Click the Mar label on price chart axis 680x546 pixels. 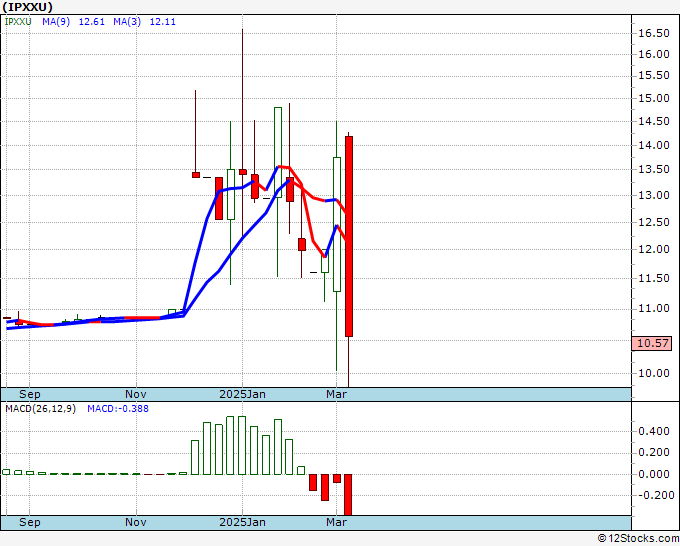(x=337, y=394)
